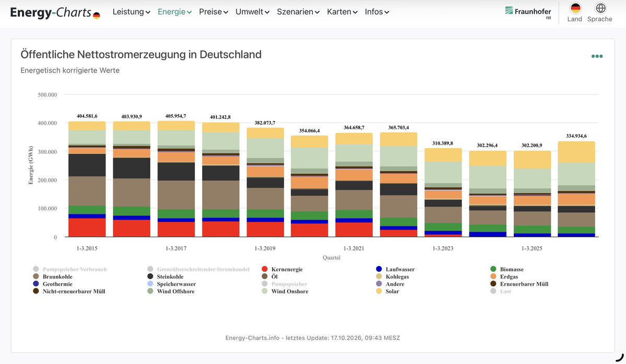Open the Fraunhofer ISE logo link

[528, 13]
